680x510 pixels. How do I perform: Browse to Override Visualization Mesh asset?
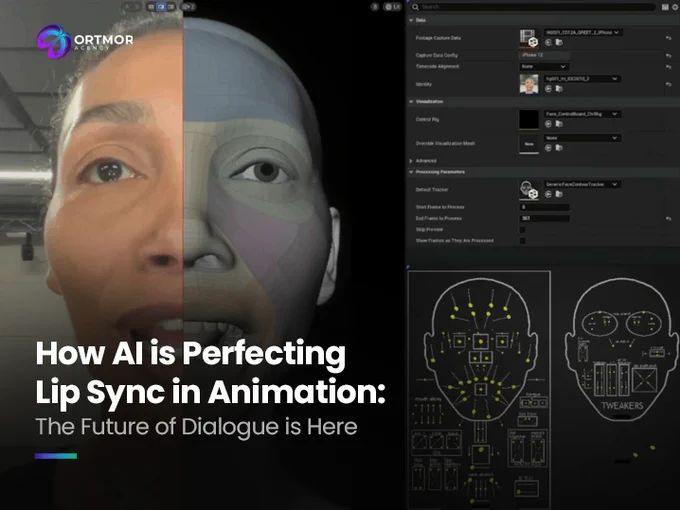pyautogui.click(x=559, y=148)
